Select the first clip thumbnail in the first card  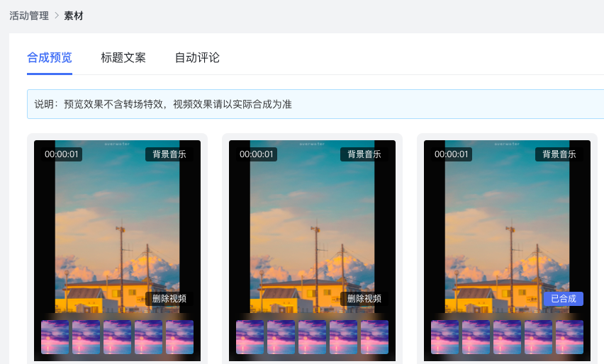tap(55, 337)
